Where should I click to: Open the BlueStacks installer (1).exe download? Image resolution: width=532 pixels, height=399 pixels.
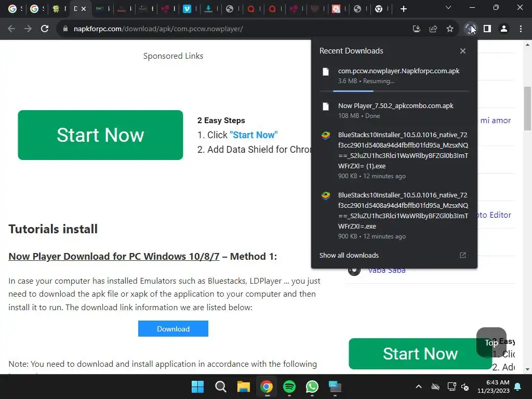click(x=394, y=155)
